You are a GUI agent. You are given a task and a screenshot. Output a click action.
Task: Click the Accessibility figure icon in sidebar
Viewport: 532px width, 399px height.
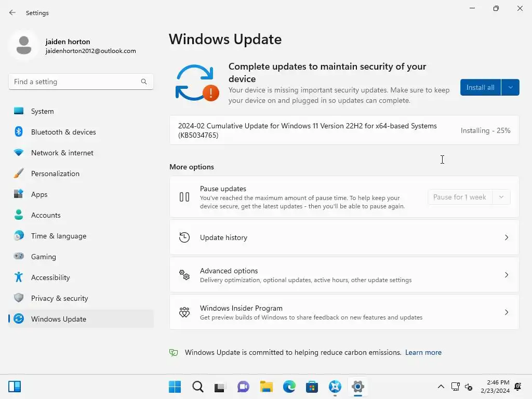[x=19, y=277]
